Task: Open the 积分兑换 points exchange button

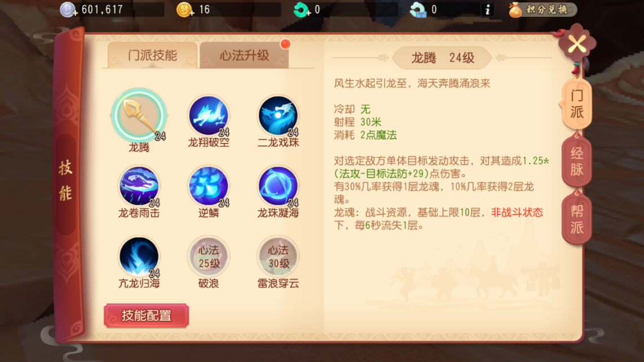Action: pyautogui.click(x=543, y=10)
